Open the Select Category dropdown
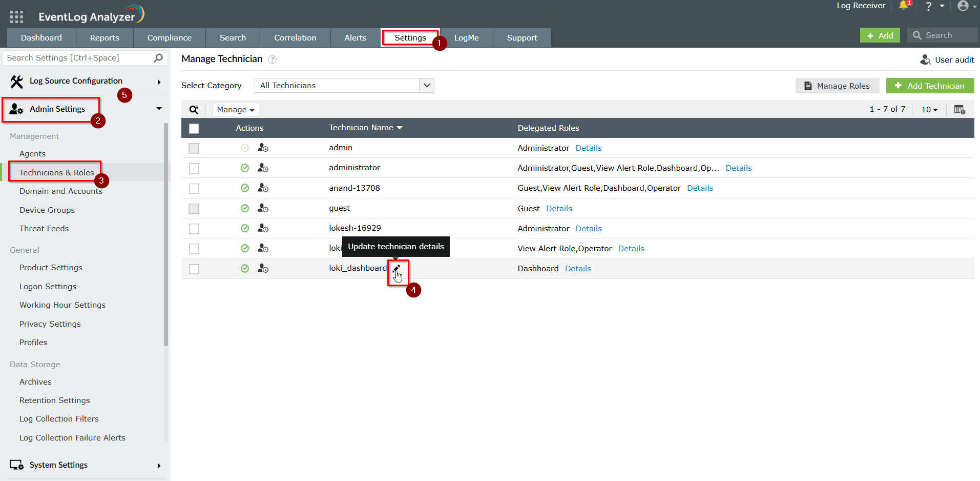Screen dimensions: 980x481 344,85
